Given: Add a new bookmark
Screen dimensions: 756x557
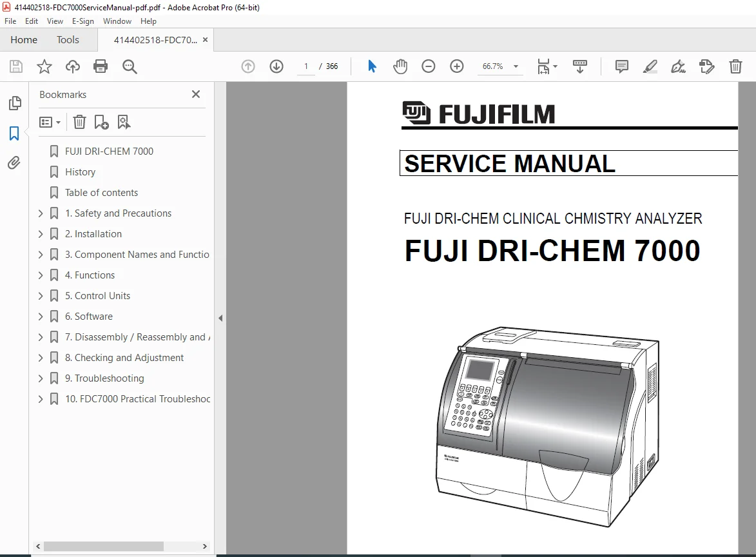Looking at the screenshot, I should tap(101, 122).
